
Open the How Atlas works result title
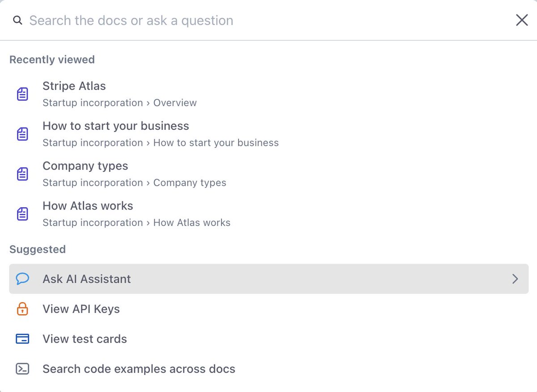pos(88,206)
